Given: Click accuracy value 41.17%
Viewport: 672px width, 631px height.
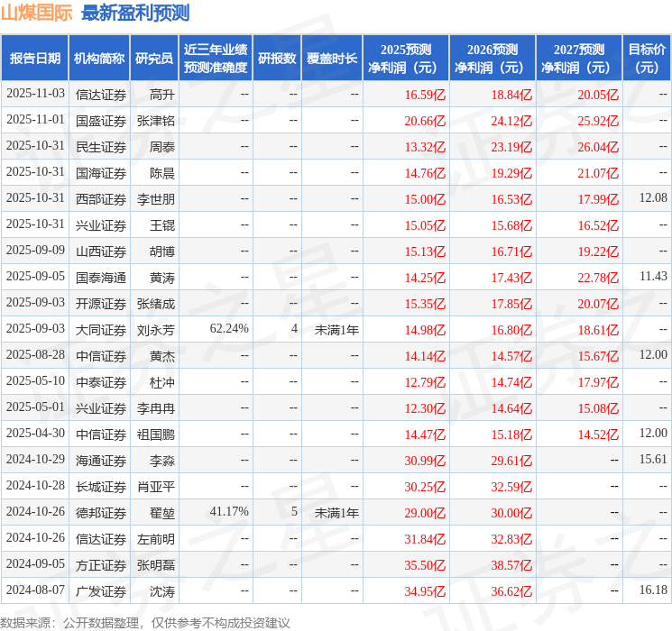Looking at the screenshot, I should coord(229,511).
